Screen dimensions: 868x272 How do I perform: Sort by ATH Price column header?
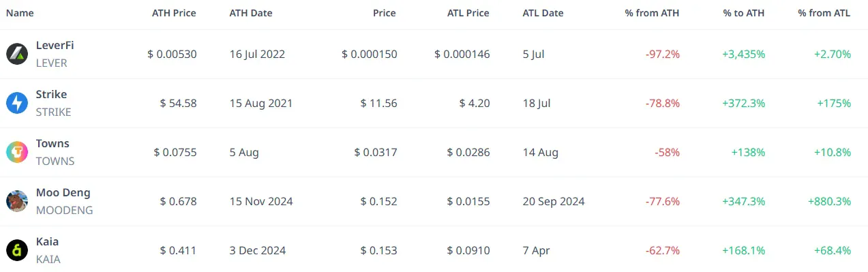pos(174,13)
